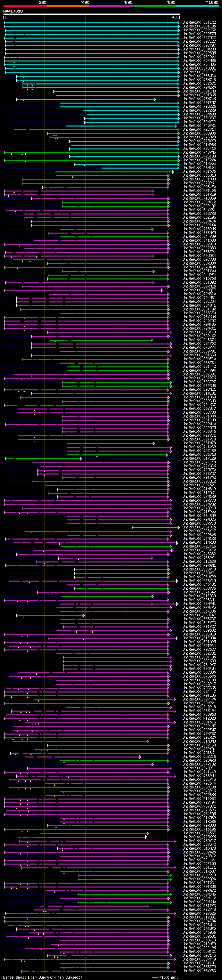This screenshot has width=222, height=980.
Task: Click the UniRef100_Q6H747 entry
Action: pyautogui.click(x=199, y=615)
